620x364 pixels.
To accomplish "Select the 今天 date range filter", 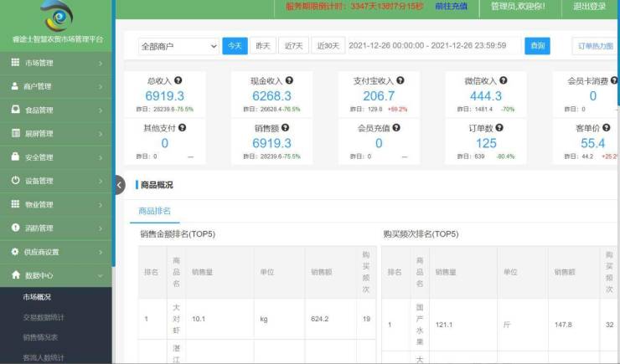I will click(235, 46).
